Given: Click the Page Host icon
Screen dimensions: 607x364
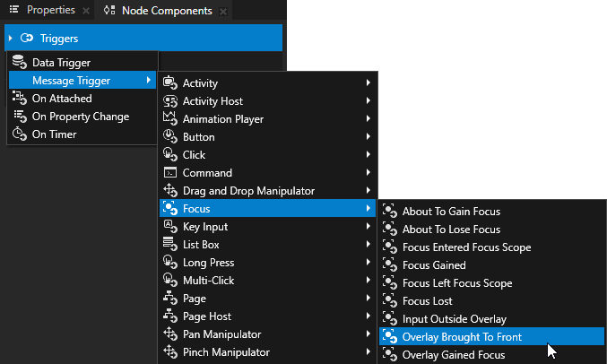Looking at the screenshot, I should click(x=169, y=316).
